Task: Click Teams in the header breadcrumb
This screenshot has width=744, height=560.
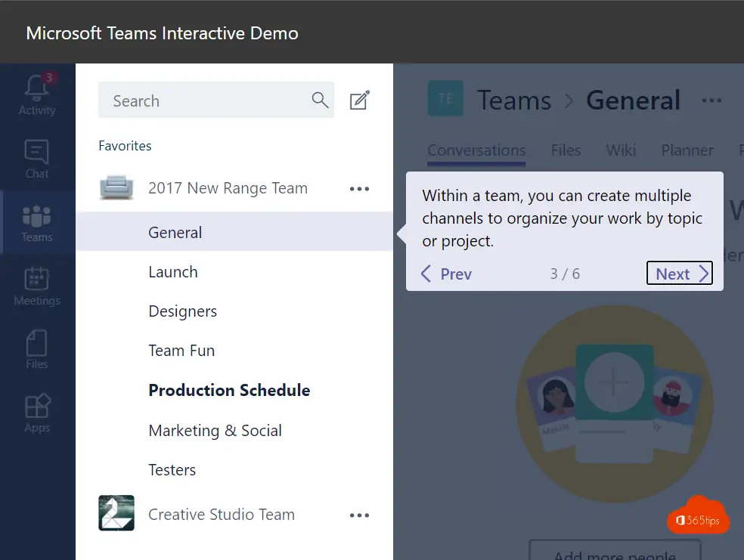Action: coord(514,100)
